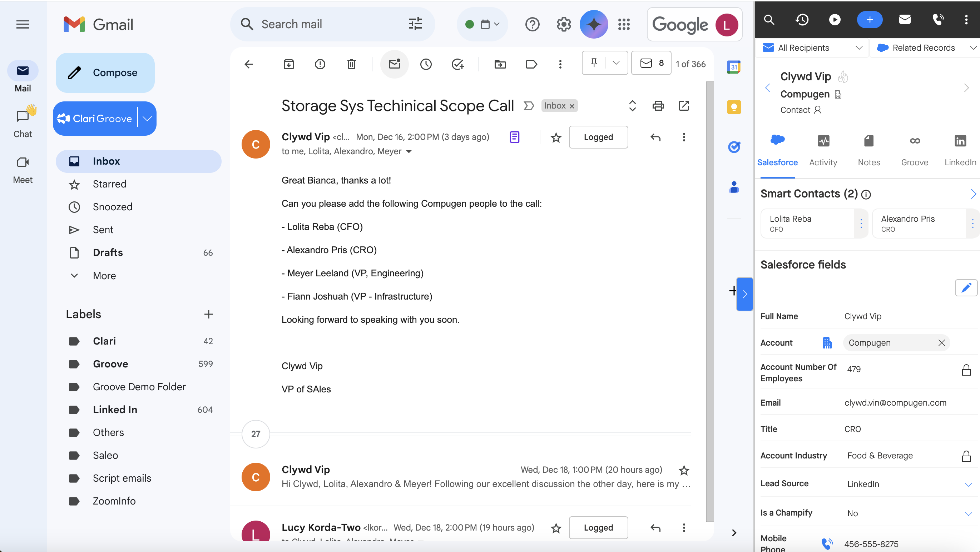Click the Logged button on email

point(598,138)
